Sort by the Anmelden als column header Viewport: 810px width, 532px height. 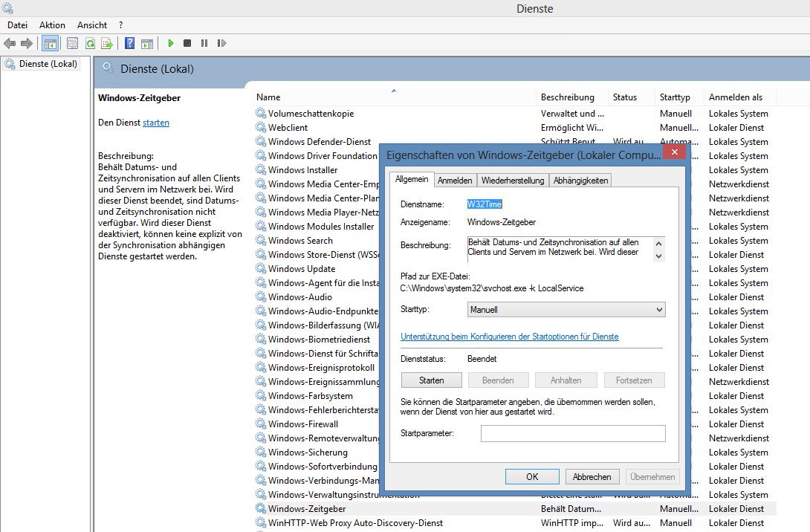(x=739, y=97)
